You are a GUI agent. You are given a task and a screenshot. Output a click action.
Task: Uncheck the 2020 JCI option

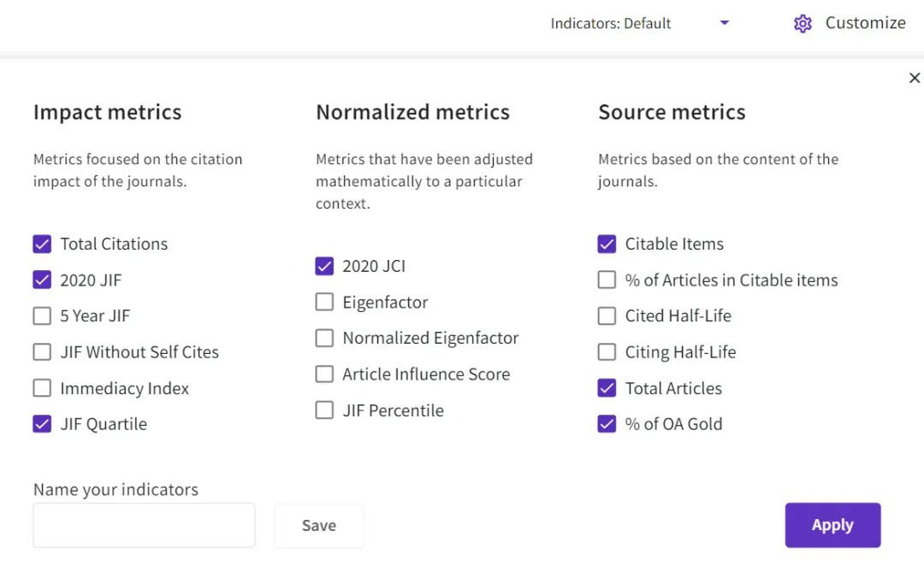(x=324, y=267)
